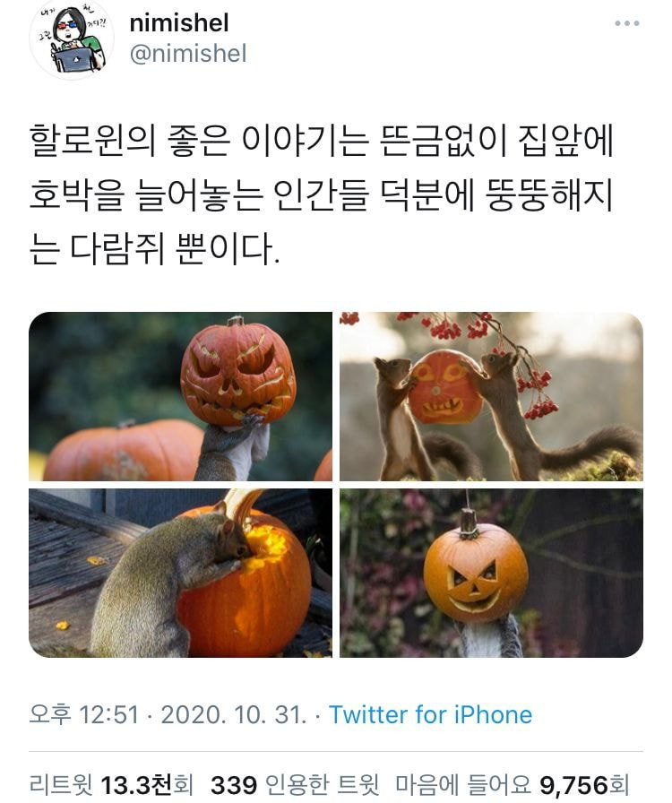This screenshot has height=803, width=672.
Task: View the carved pumpkin on squirrel's head photo
Action: point(180,396)
